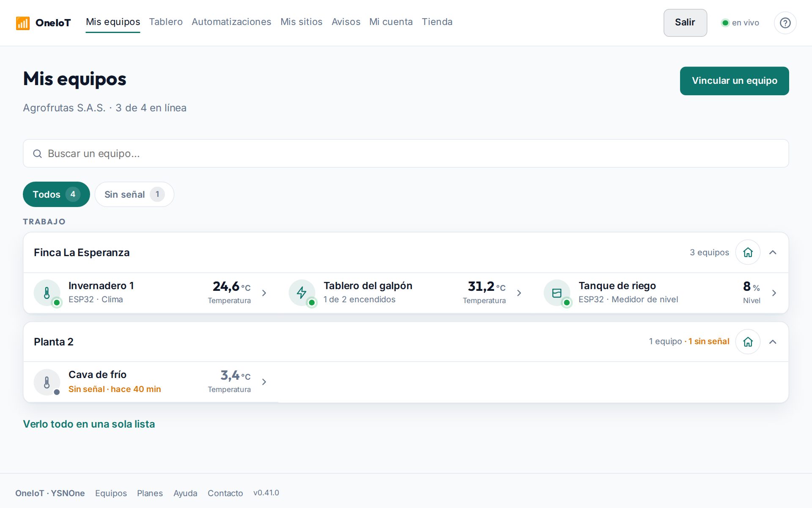Click the home icon for Planta 2
812x508 pixels.
[x=748, y=342]
